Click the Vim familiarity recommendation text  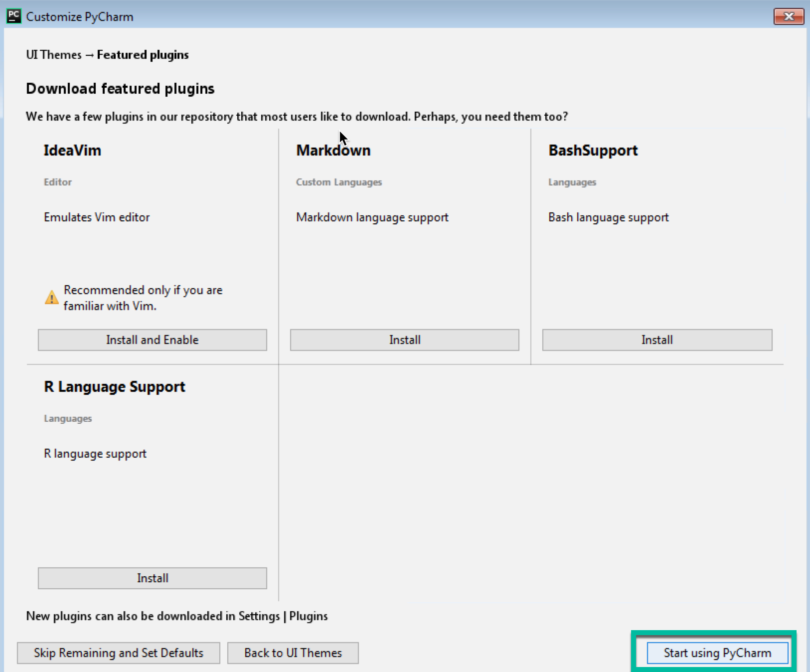tap(143, 298)
